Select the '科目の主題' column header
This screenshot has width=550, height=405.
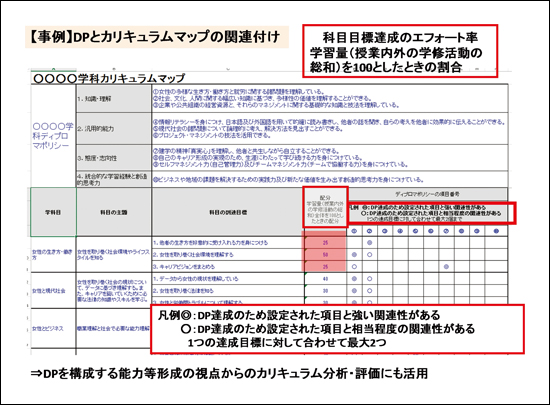coord(114,212)
